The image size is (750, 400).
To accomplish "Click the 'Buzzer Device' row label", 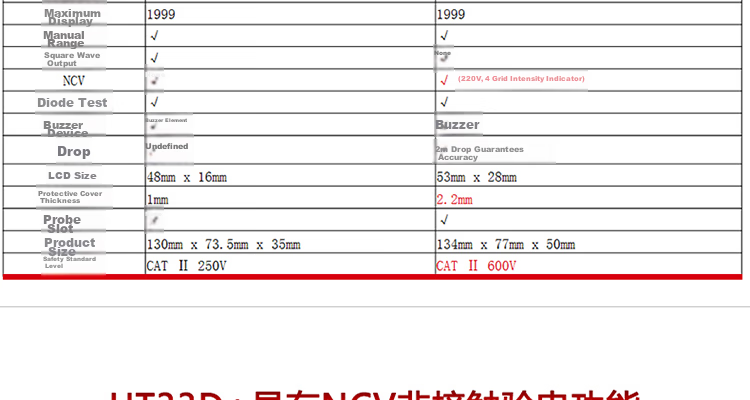I will [x=66, y=129].
